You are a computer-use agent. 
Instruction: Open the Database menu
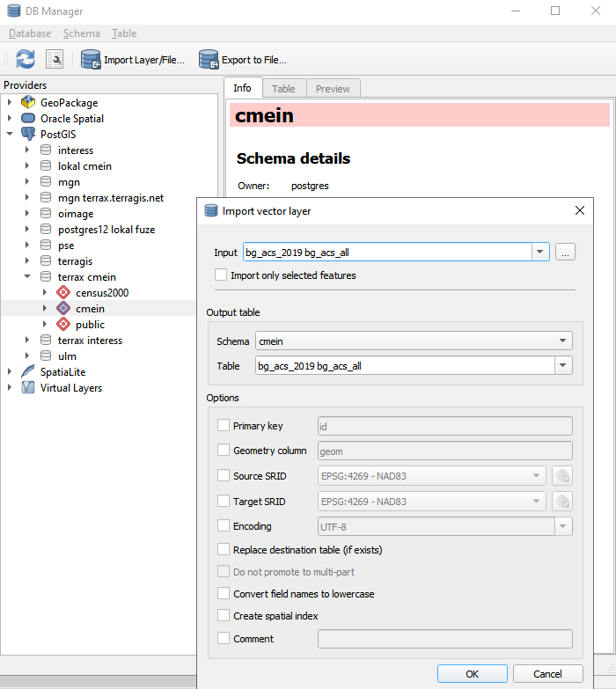(30, 33)
